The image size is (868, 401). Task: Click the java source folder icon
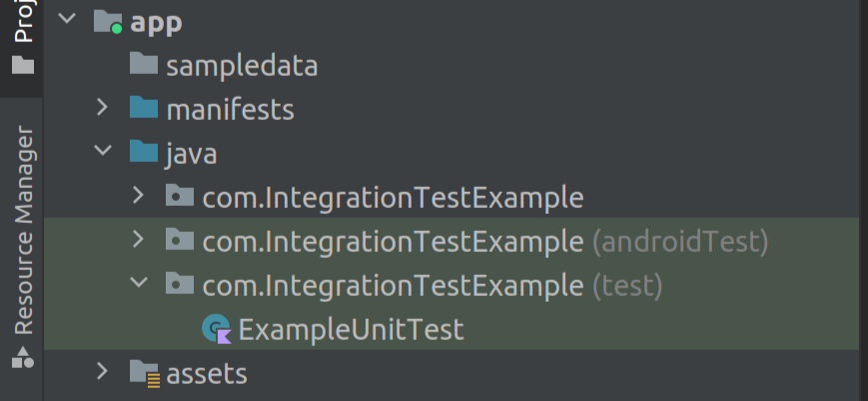[x=144, y=151]
